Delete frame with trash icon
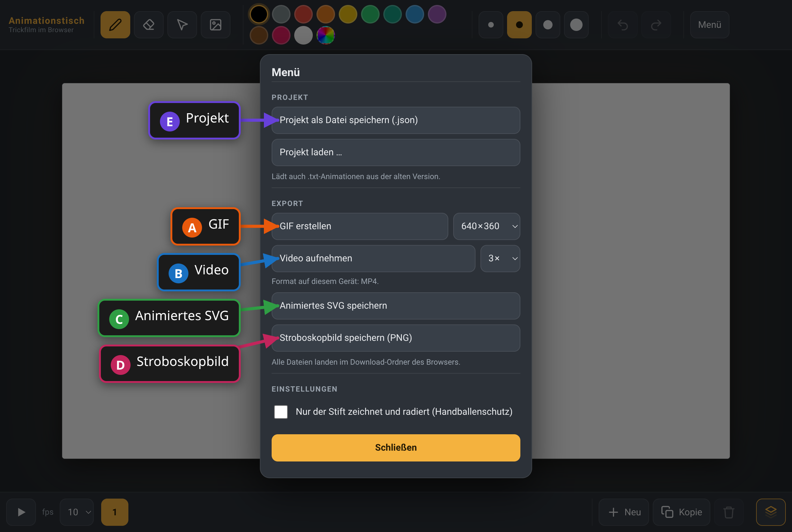This screenshot has height=532, width=792. (729, 512)
